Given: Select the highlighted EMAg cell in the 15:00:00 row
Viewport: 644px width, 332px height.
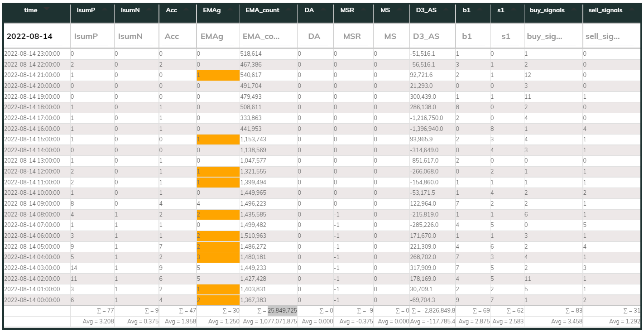Looking at the screenshot, I should coord(218,140).
